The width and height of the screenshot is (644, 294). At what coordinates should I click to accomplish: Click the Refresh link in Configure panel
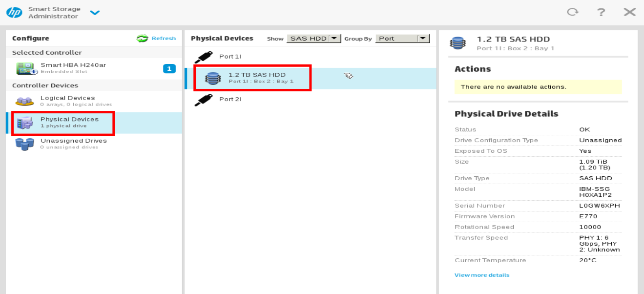[164, 39]
